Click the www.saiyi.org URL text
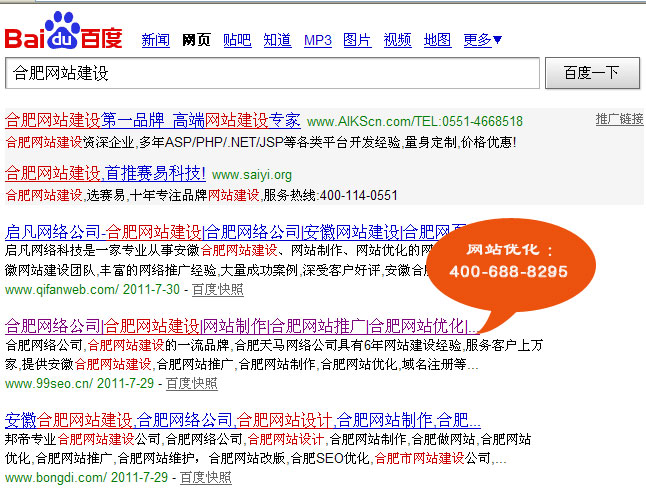Screen dimensions: 646x495 click(252, 175)
